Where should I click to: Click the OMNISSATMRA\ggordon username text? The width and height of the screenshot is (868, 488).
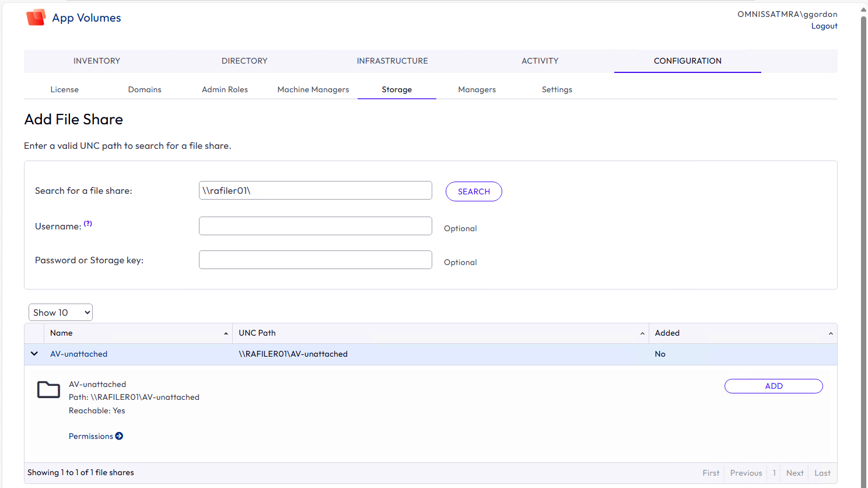(787, 14)
